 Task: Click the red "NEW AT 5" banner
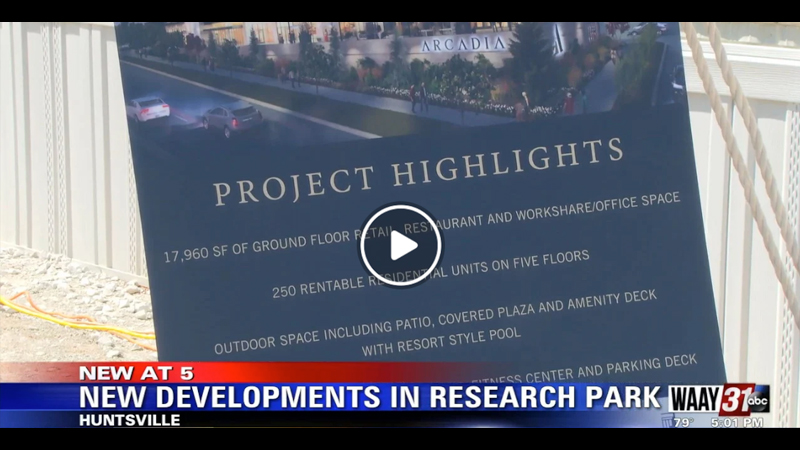(x=138, y=372)
